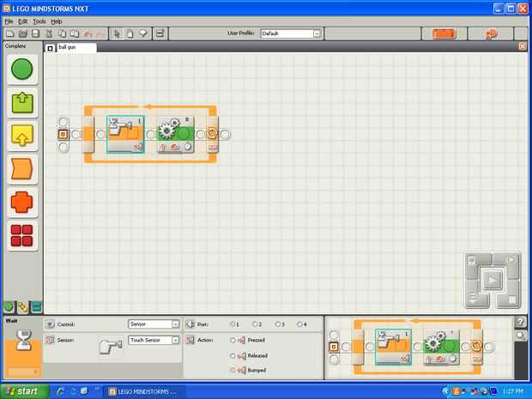The width and height of the screenshot is (532, 399).
Task: Choose the Pressed action option
Action: point(233,340)
